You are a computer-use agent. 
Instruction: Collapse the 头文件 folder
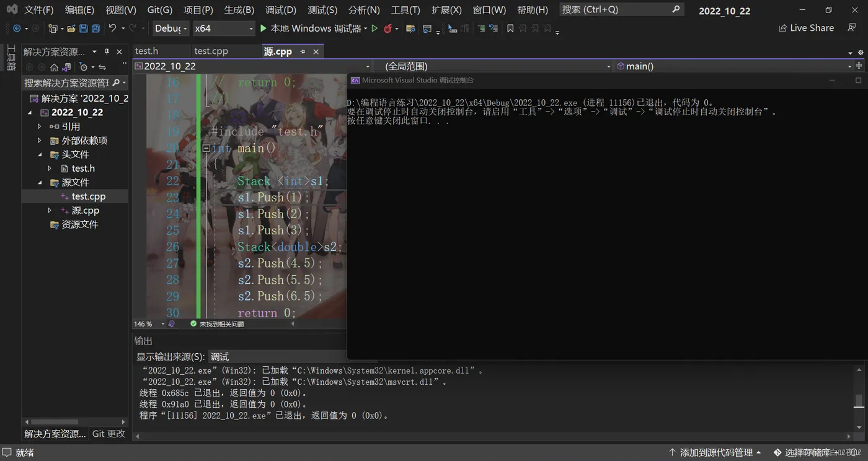(x=40, y=155)
